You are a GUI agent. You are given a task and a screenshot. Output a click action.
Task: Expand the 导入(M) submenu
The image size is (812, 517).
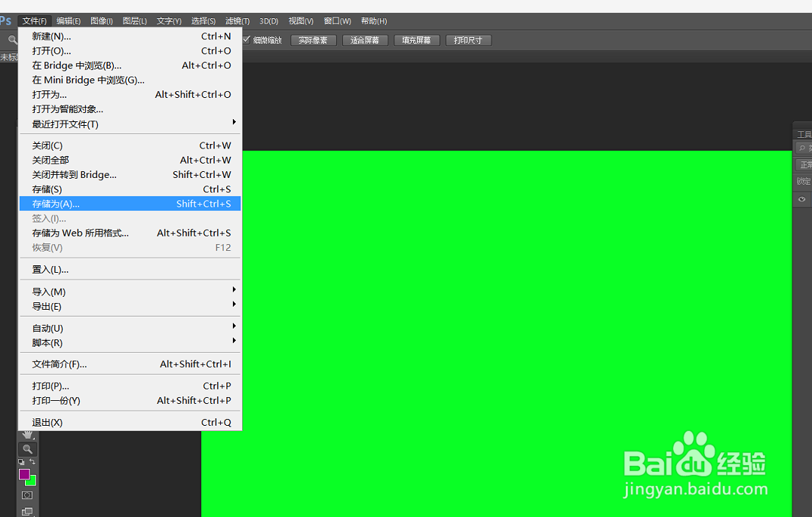[x=130, y=292]
